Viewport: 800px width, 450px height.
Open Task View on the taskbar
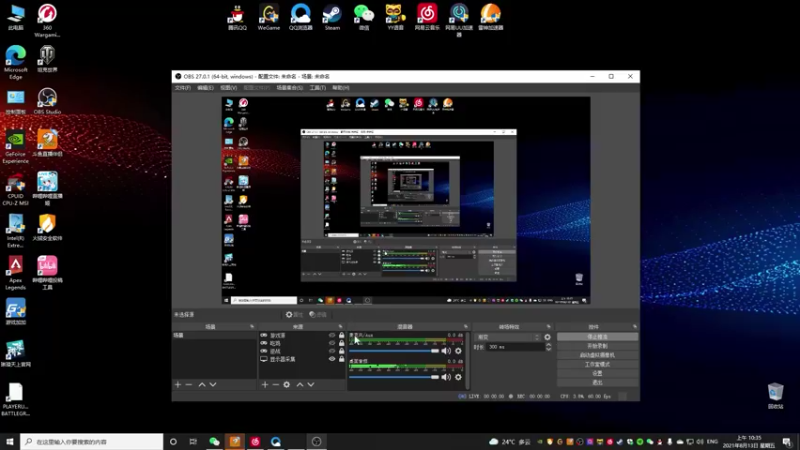pos(193,441)
